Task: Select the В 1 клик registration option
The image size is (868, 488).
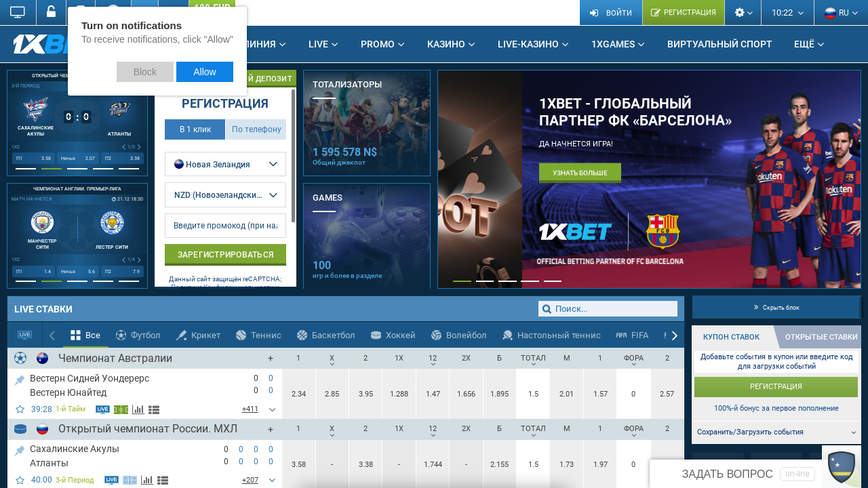Action: click(195, 129)
